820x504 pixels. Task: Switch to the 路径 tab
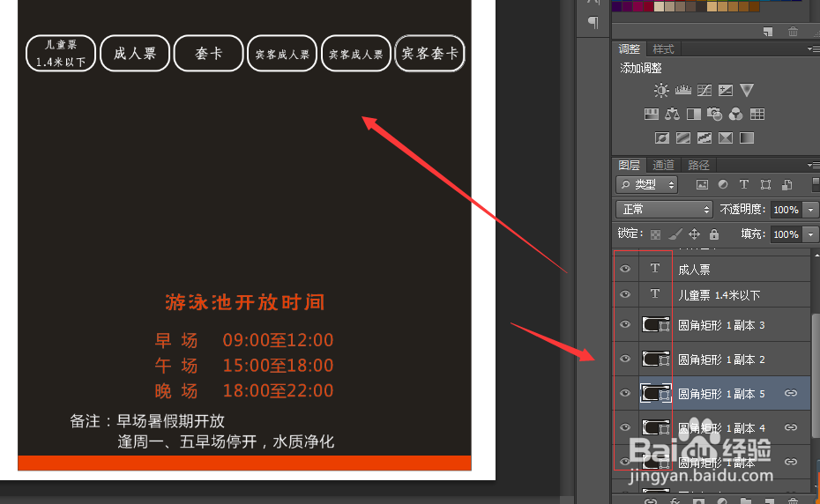(x=698, y=166)
